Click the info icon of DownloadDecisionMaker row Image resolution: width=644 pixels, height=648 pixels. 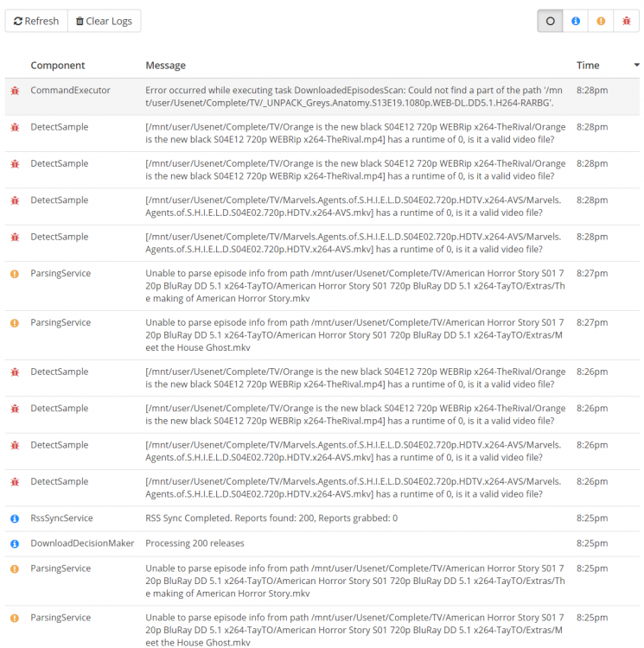tap(15, 543)
